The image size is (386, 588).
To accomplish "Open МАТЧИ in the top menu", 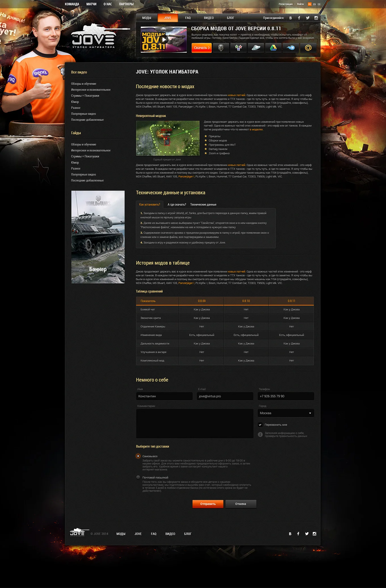I will point(91,4).
